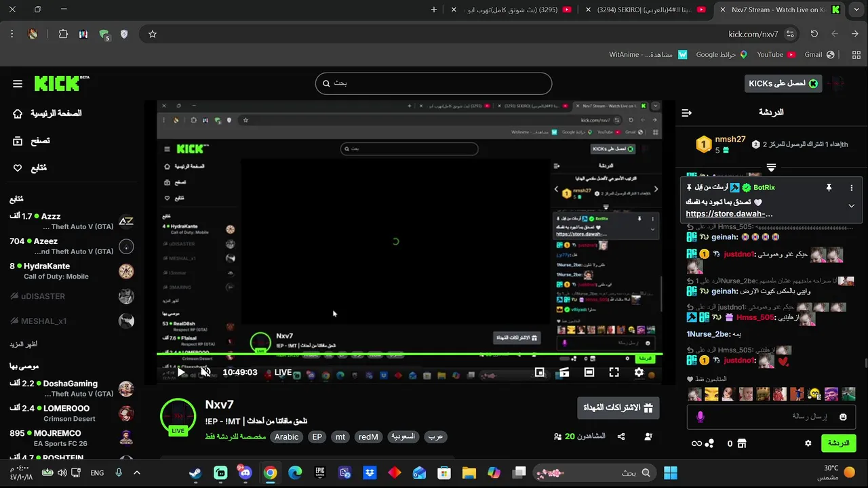Unmute the stream player volume

coord(206,372)
